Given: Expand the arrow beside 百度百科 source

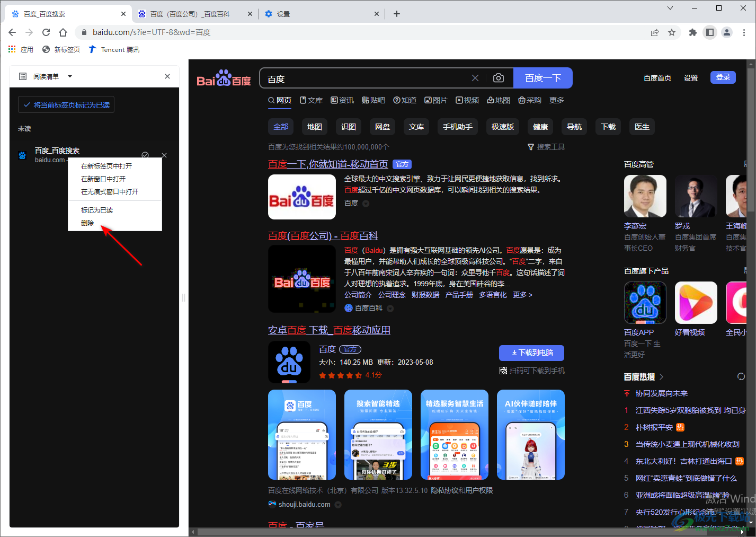Looking at the screenshot, I should coord(390,309).
